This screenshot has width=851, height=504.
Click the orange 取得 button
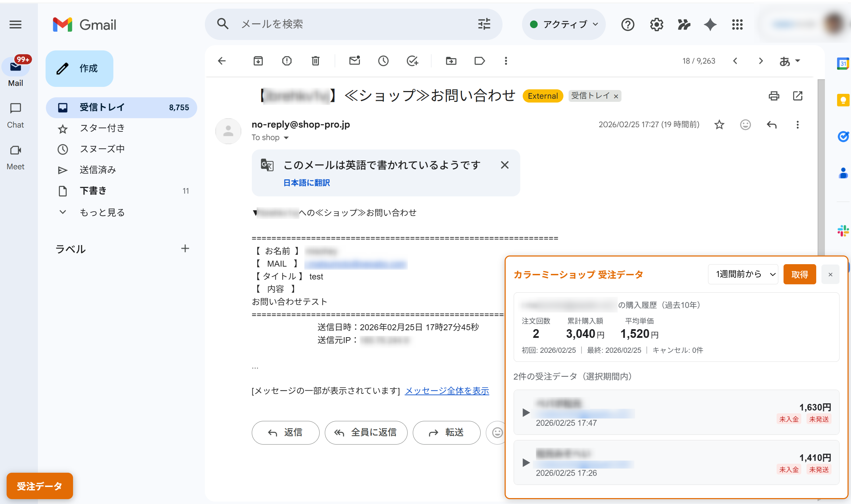(x=799, y=274)
